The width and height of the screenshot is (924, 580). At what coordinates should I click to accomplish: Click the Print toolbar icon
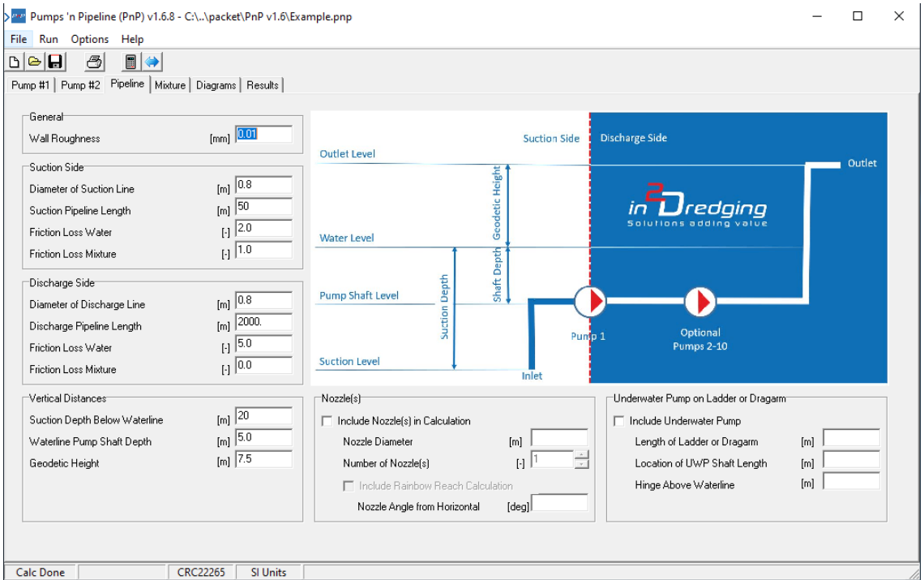click(95, 62)
